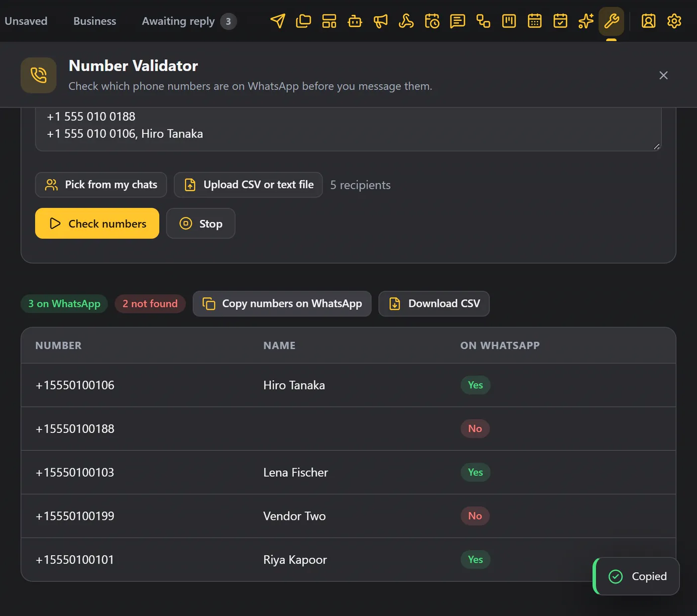Click the Awaiting reply count badge 3
Viewport: 697px width, 616px height.
(x=229, y=21)
